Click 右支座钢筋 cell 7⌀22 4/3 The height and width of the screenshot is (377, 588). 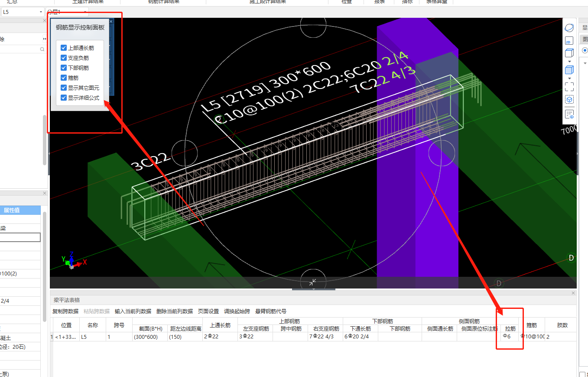[325, 337]
